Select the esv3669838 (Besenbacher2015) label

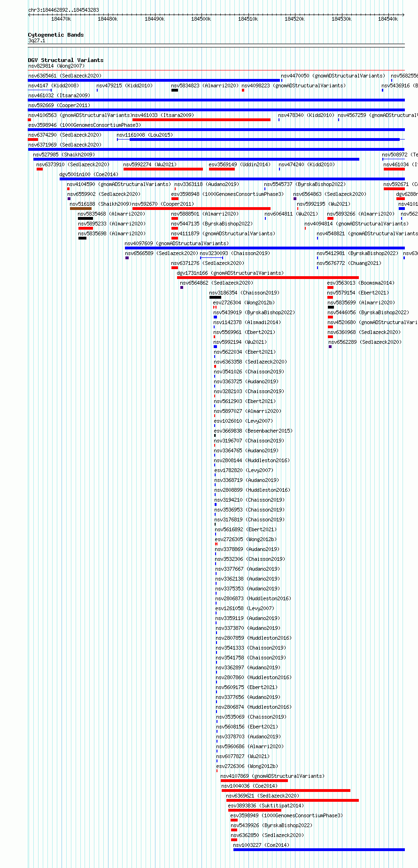(x=253, y=431)
